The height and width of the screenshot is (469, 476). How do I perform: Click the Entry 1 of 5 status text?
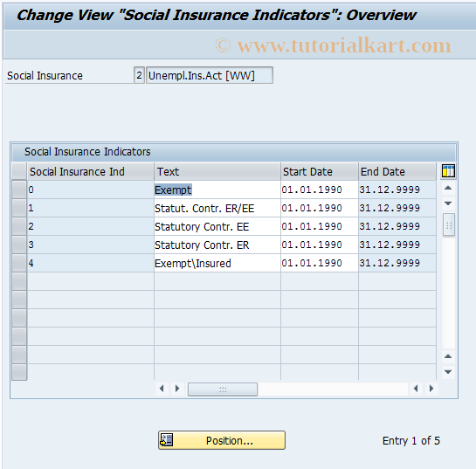click(x=411, y=440)
